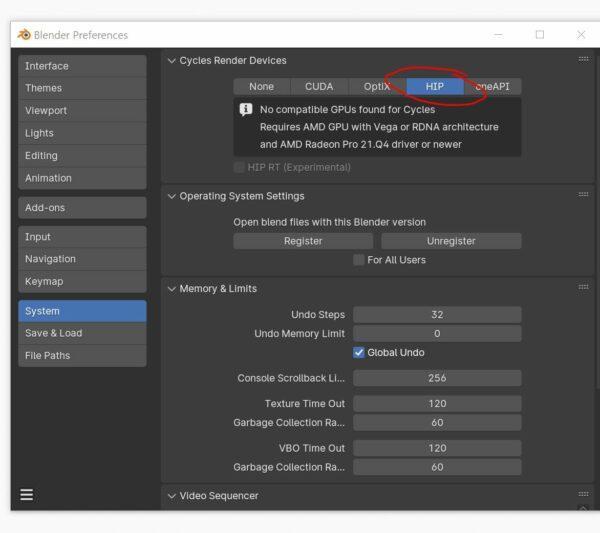Open the Navigation preferences tab
This screenshot has height=533, width=600.
pyautogui.click(x=82, y=259)
